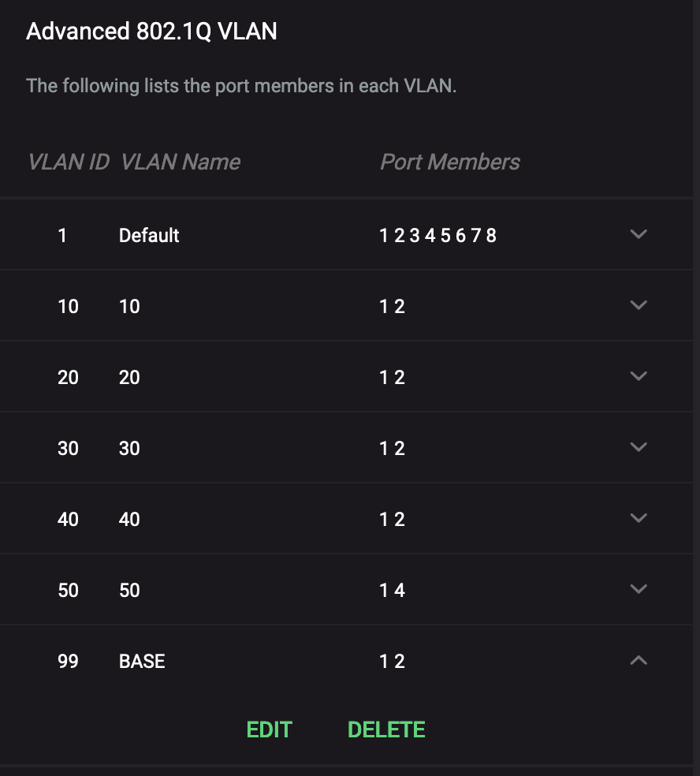Click port members of the Default VLAN
The height and width of the screenshot is (776, 700).
438,235
